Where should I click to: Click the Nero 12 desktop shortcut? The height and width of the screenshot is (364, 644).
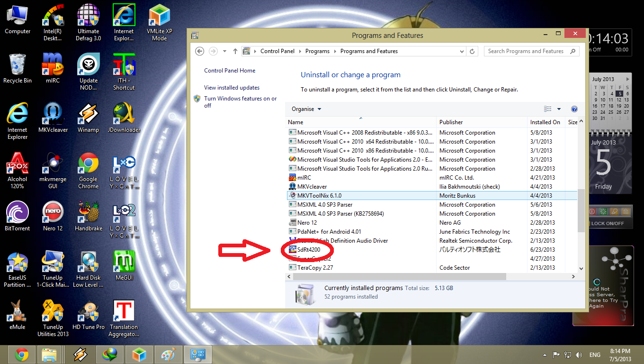coord(53,217)
